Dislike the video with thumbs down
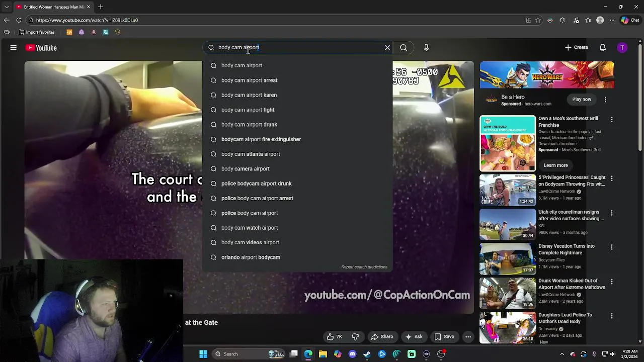Image resolution: width=644 pixels, height=362 pixels. click(355, 337)
